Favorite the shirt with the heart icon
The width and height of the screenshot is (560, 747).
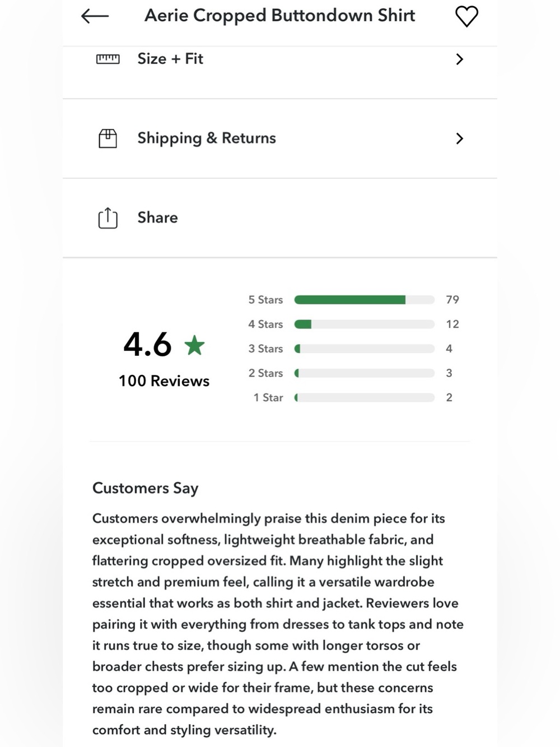pyautogui.click(x=466, y=16)
